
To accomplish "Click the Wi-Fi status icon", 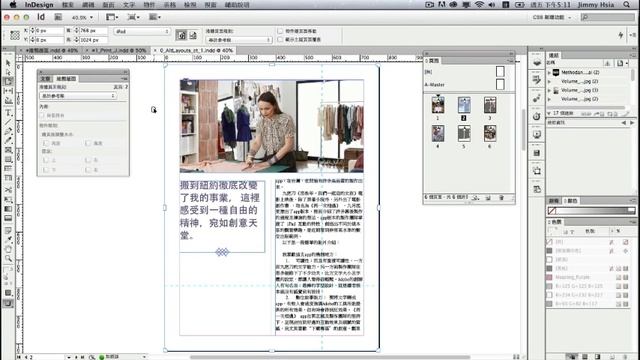I will [x=479, y=4].
